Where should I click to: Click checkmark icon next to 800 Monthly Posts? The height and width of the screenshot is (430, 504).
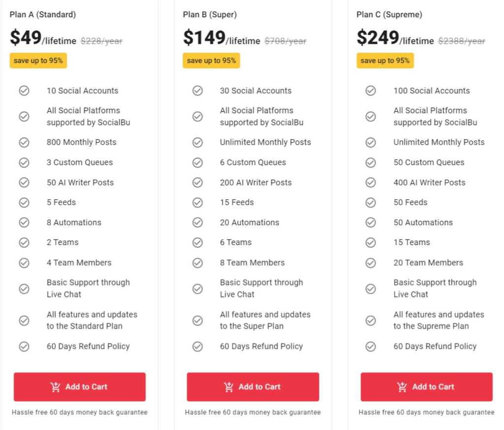pyautogui.click(x=24, y=142)
